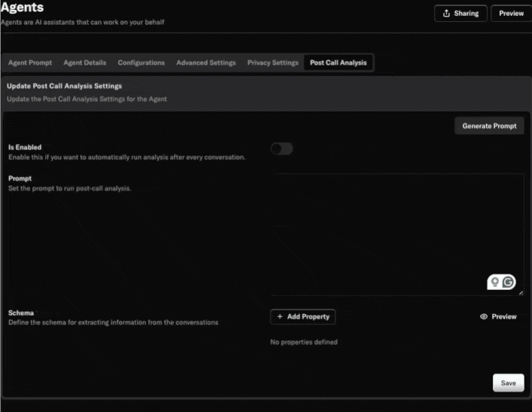
Task: Click the 'Update Post Call Analysis Settings' heading
Action: coord(64,86)
